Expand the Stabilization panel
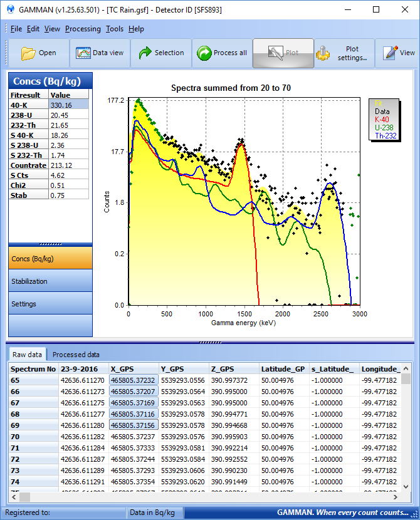Image resolution: width=420 pixels, height=520 pixels. pos(50,281)
